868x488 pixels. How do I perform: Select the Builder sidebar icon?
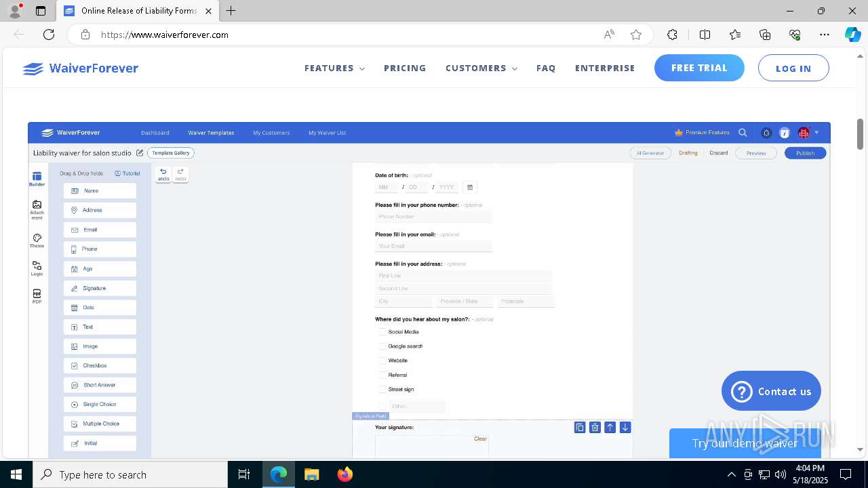37,179
